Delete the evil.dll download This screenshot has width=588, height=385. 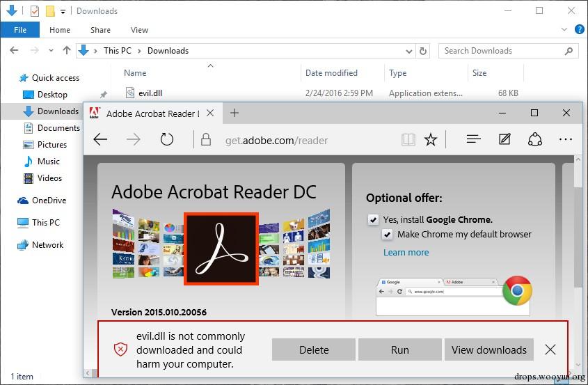click(x=314, y=349)
